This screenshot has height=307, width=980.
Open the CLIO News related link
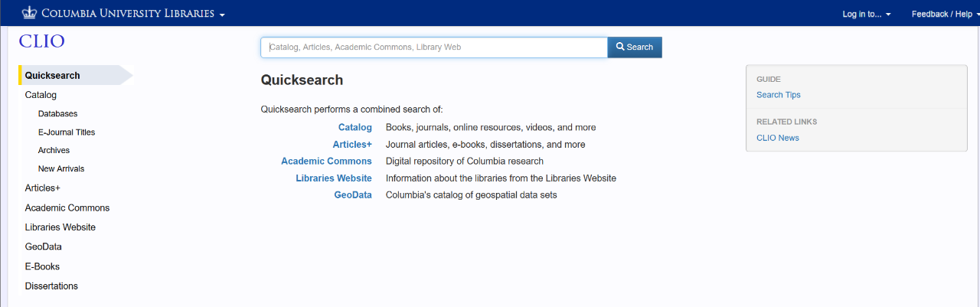tap(778, 138)
